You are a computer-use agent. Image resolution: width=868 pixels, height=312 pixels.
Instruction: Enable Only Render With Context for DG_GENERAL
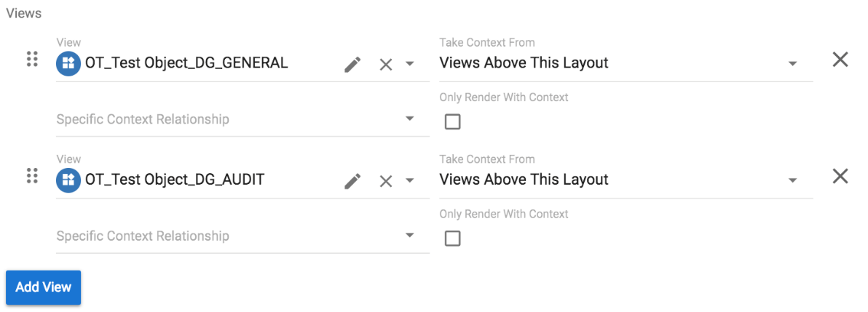click(x=452, y=121)
